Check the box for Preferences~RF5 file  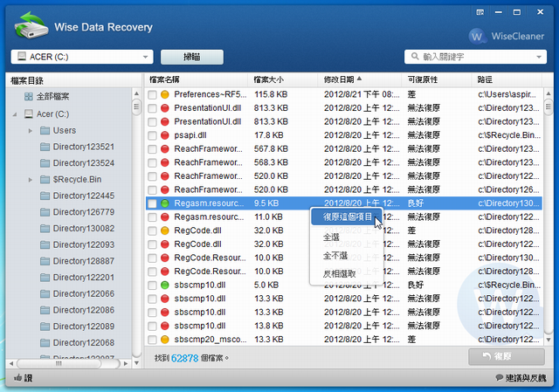pyautogui.click(x=153, y=94)
